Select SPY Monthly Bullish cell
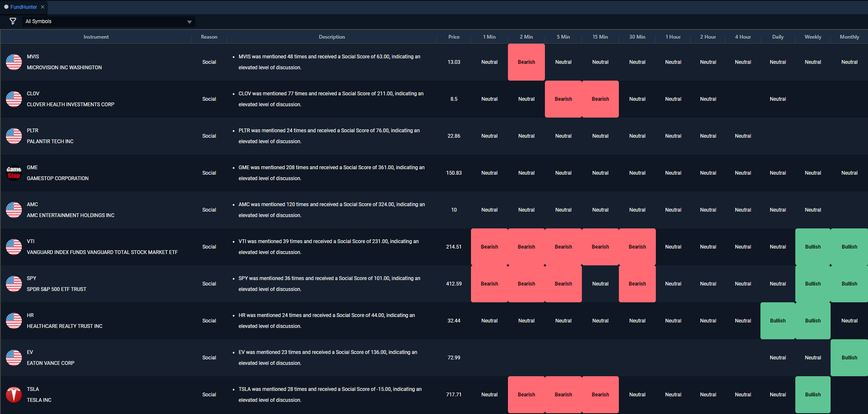Image resolution: width=868 pixels, height=414 pixels. (849, 284)
